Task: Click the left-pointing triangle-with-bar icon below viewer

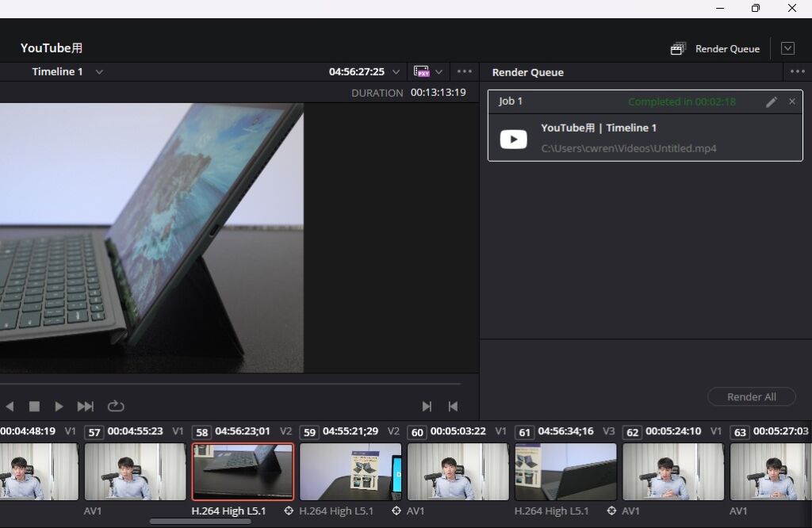Action: 453,407
